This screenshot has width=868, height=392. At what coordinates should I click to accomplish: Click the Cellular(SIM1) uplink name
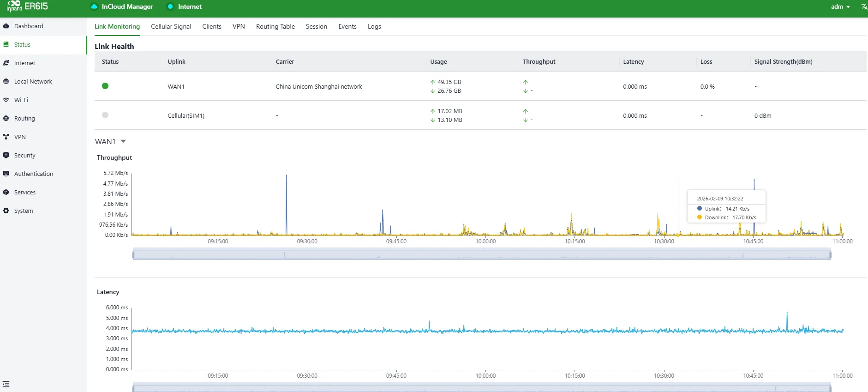[x=186, y=116]
